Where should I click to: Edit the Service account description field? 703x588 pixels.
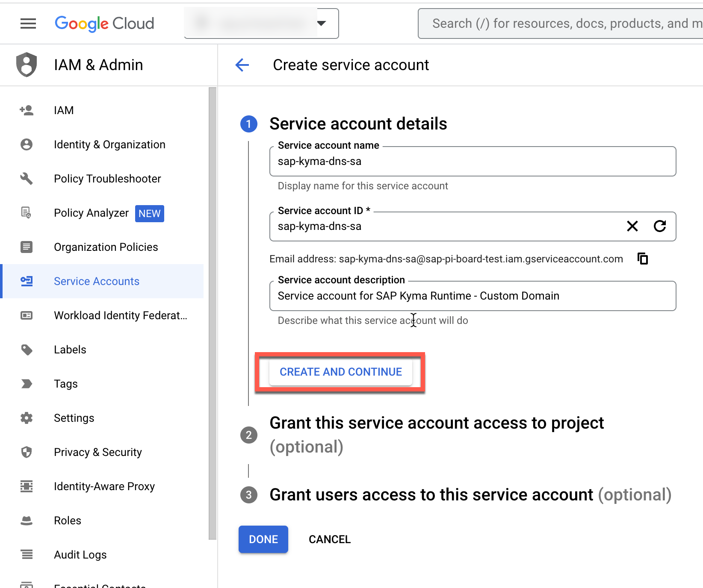pyautogui.click(x=473, y=296)
